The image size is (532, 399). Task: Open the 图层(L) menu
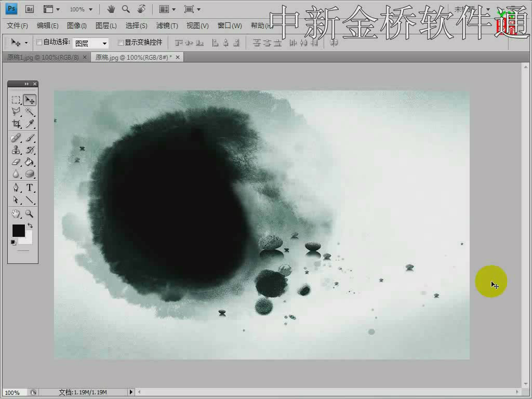tap(106, 26)
